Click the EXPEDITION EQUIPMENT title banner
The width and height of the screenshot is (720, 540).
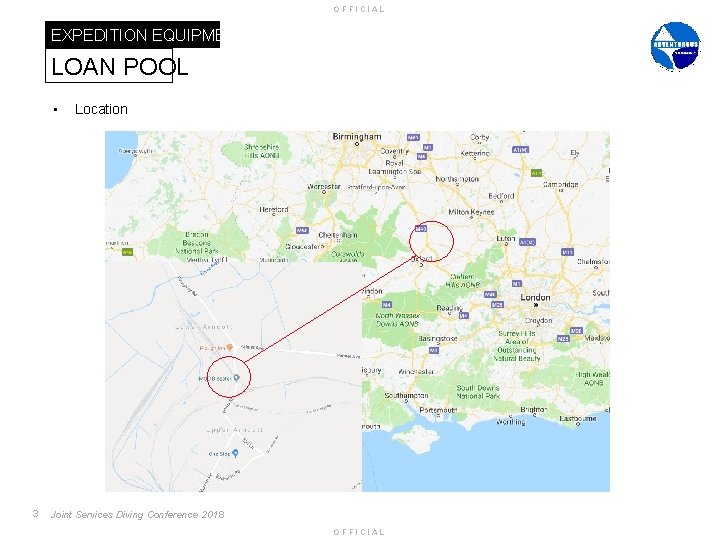[132, 34]
